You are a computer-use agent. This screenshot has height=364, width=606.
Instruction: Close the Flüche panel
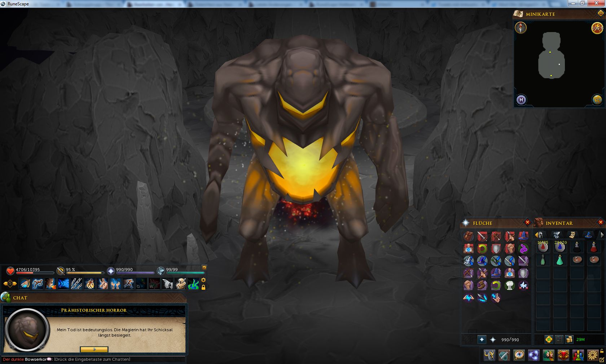click(527, 223)
